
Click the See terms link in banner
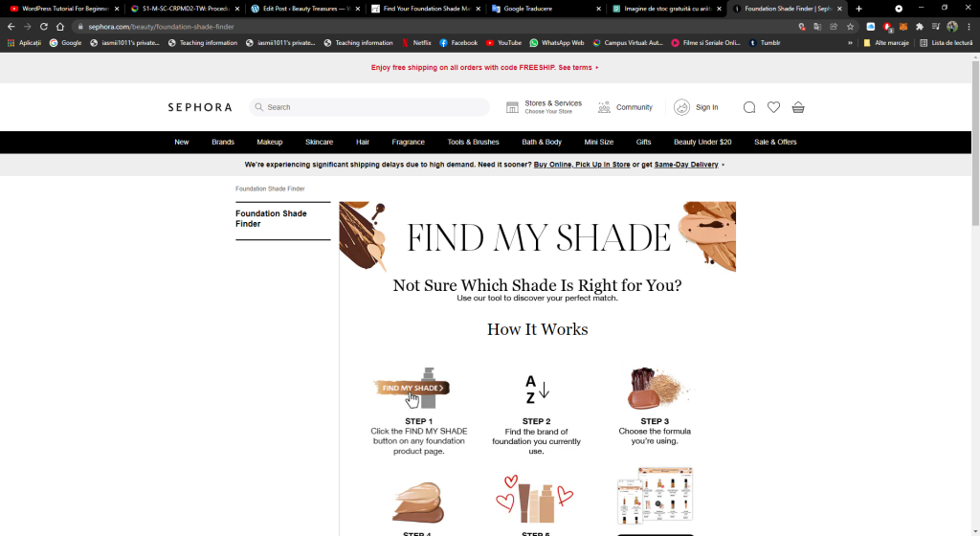[x=575, y=67]
